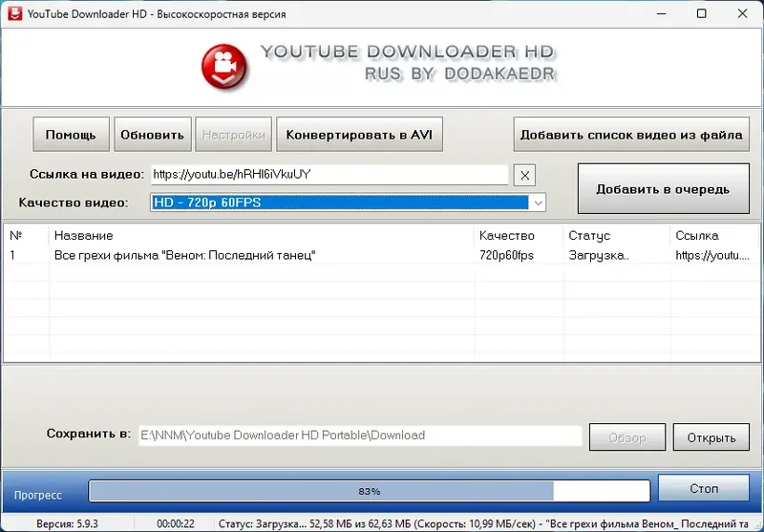This screenshot has width=764, height=532.
Task: Click Добавить в очередь button
Action: [x=663, y=188]
